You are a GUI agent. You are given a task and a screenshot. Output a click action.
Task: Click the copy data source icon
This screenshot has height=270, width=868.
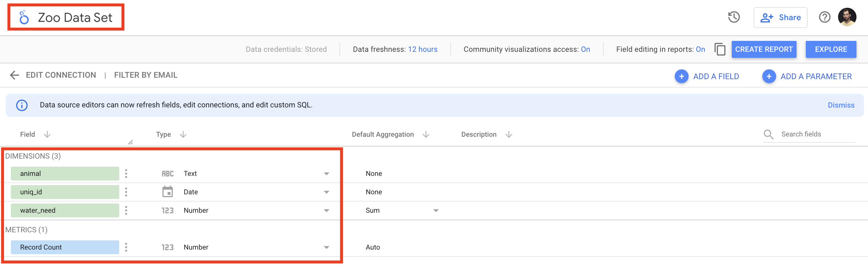click(720, 50)
